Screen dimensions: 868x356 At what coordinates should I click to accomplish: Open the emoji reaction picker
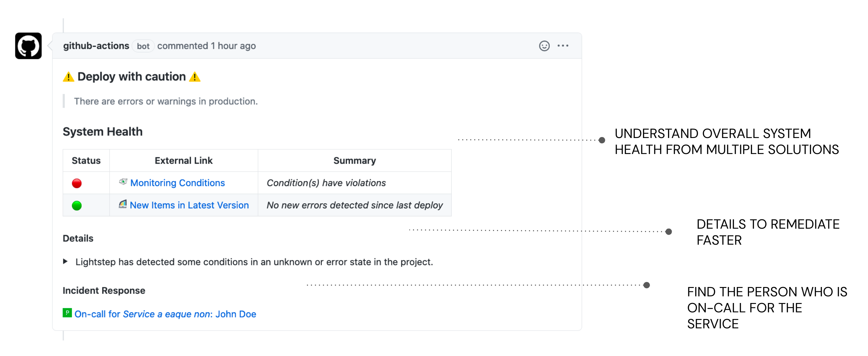pyautogui.click(x=544, y=46)
